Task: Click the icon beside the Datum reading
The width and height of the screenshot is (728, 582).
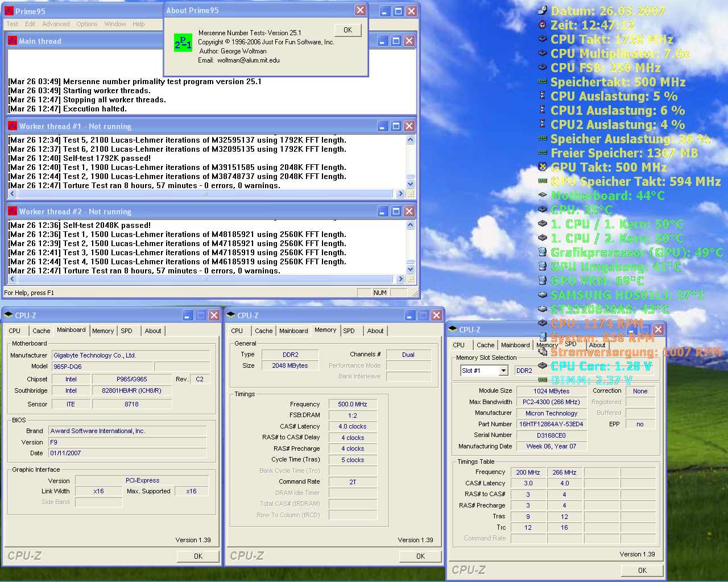Action: coord(543,10)
